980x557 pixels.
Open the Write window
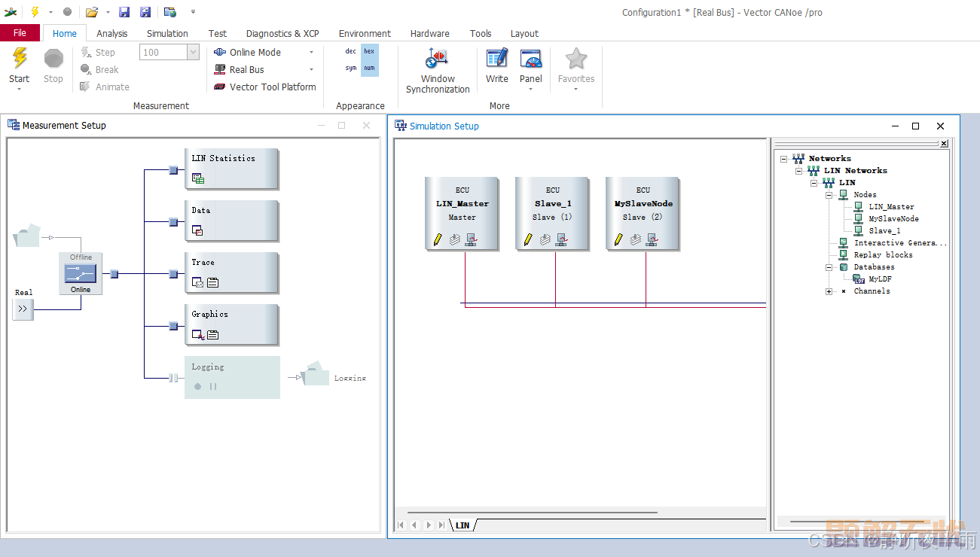(x=496, y=65)
